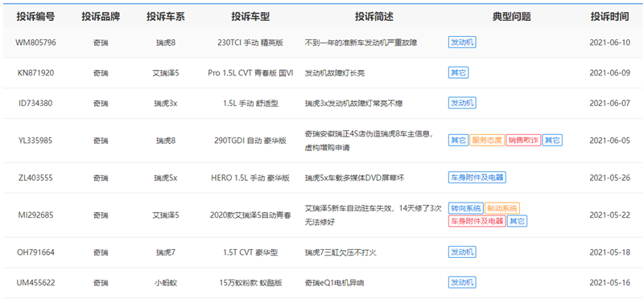
Task: Click the 投诉时间 column header
Action: (609, 17)
